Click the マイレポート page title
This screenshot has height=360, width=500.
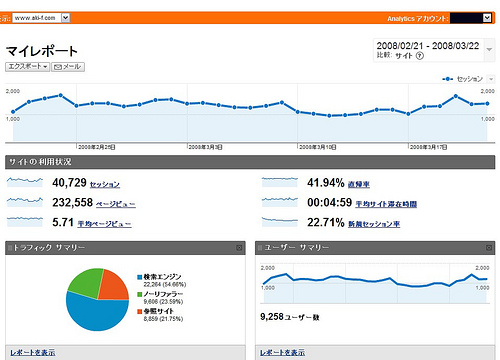(x=42, y=51)
